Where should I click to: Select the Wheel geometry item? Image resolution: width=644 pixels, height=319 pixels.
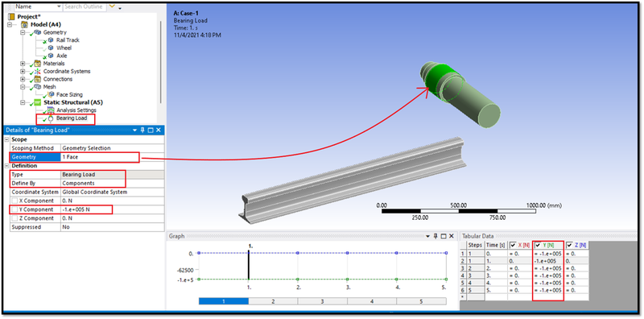[64, 48]
